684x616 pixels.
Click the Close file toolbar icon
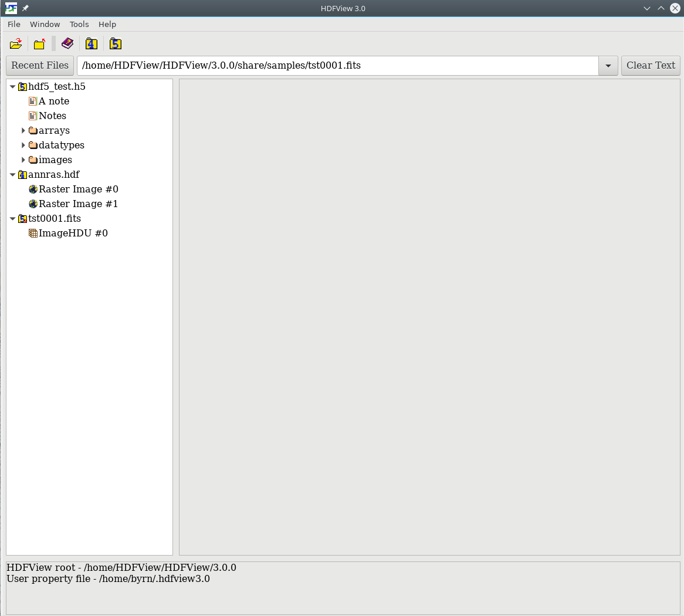(x=40, y=43)
